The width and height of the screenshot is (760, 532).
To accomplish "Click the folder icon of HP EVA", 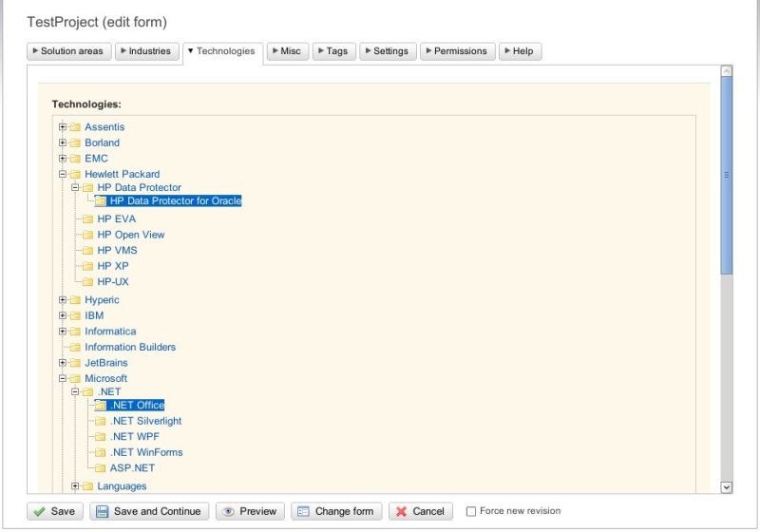I will (87, 219).
